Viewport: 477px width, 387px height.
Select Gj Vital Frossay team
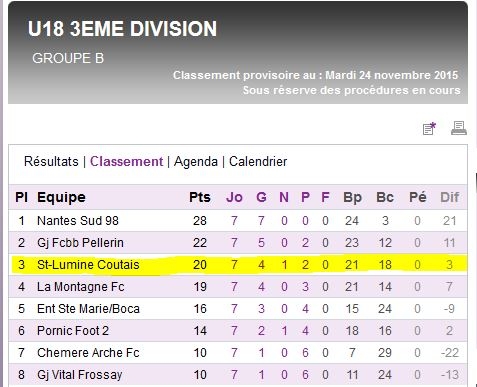point(80,375)
